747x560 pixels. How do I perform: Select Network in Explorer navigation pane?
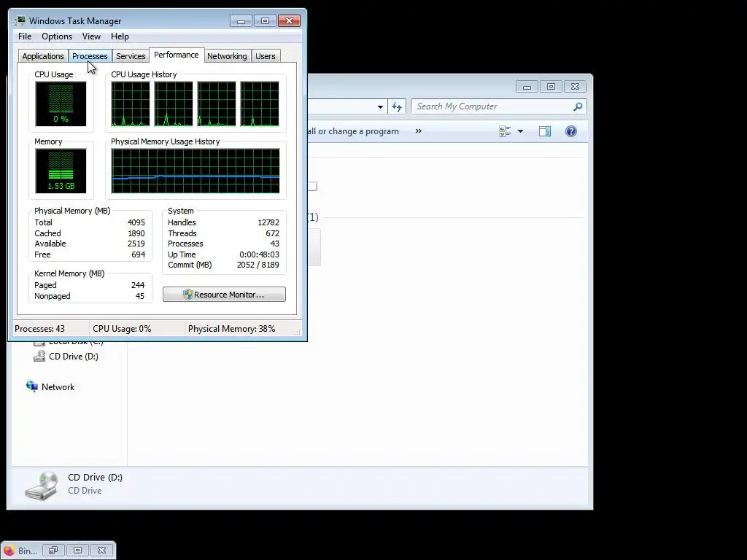coord(58,387)
